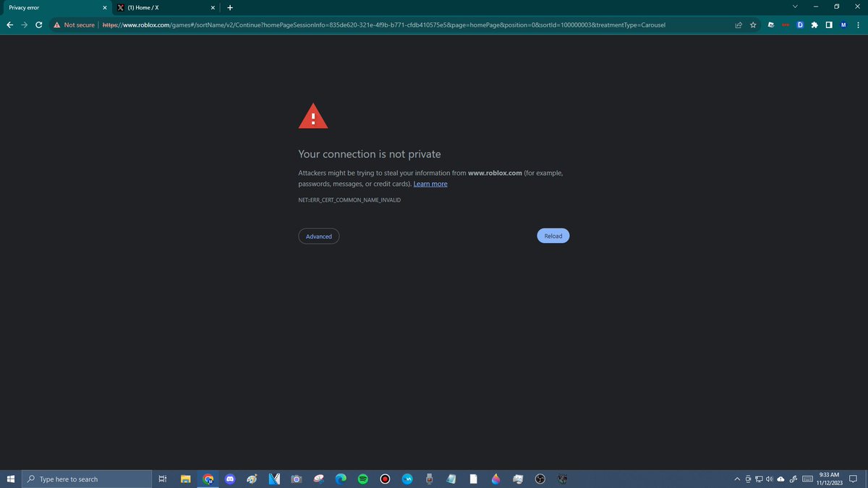Expand the tab search chevron
Viewport: 868px width, 488px height.
pyautogui.click(x=796, y=7)
